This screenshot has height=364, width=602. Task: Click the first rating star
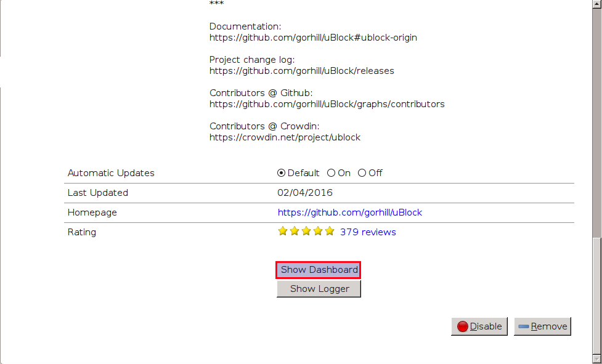coord(283,232)
